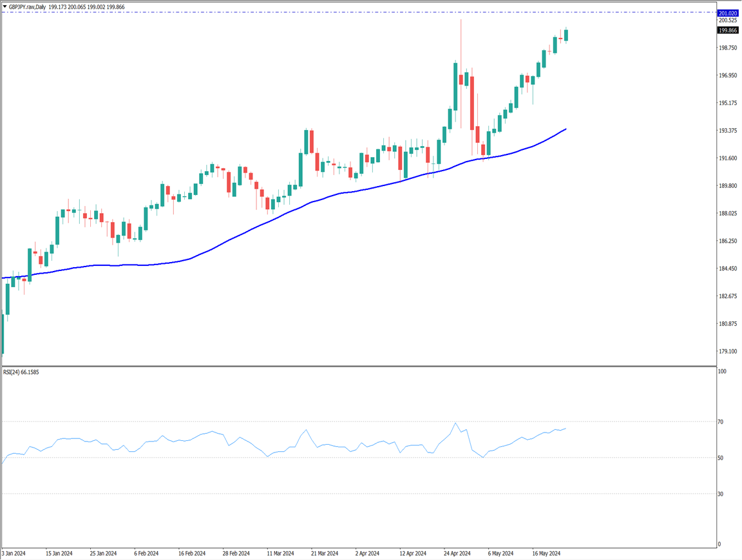742x560 pixels.
Task: Click the 24 Apr 2024 date label
Action: [x=457, y=553]
